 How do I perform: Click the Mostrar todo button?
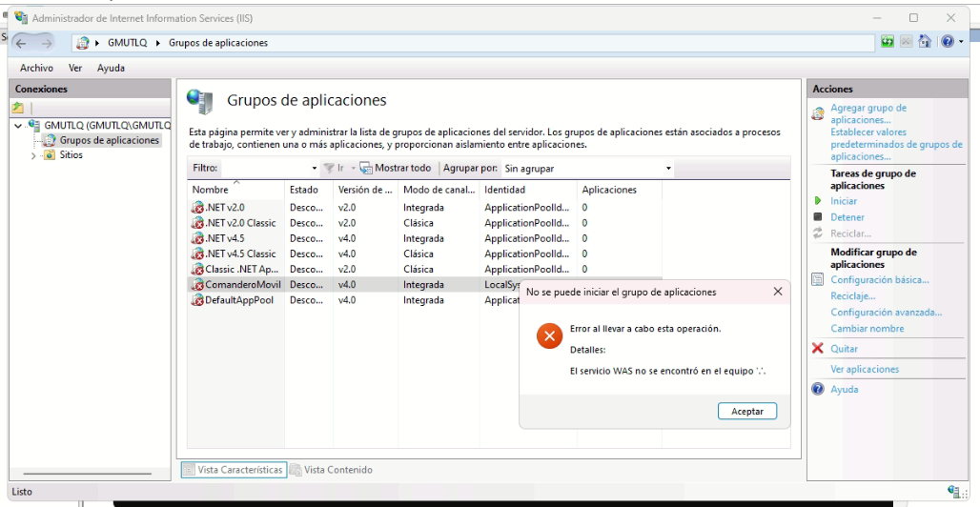click(x=396, y=168)
